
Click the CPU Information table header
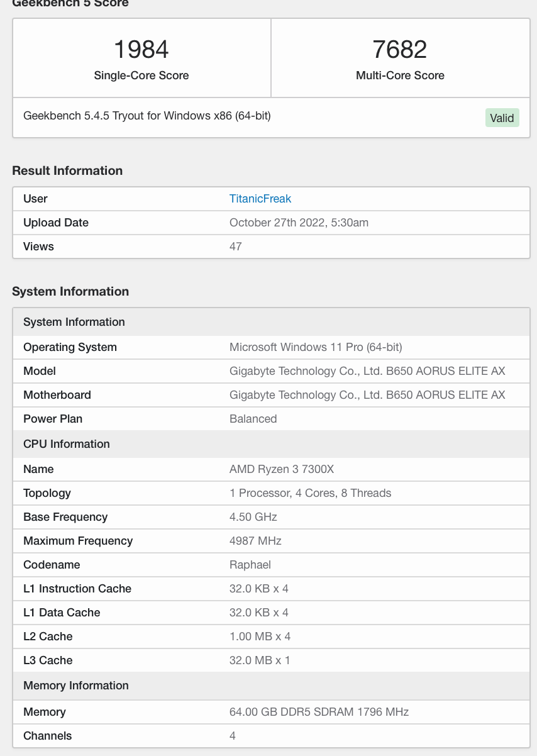click(67, 444)
